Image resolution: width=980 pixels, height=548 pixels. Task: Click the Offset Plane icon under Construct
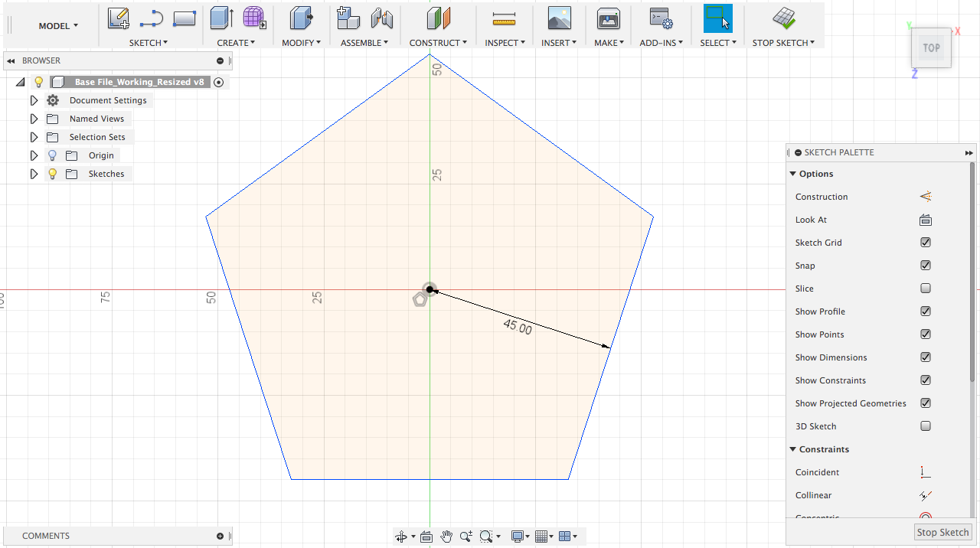click(439, 18)
